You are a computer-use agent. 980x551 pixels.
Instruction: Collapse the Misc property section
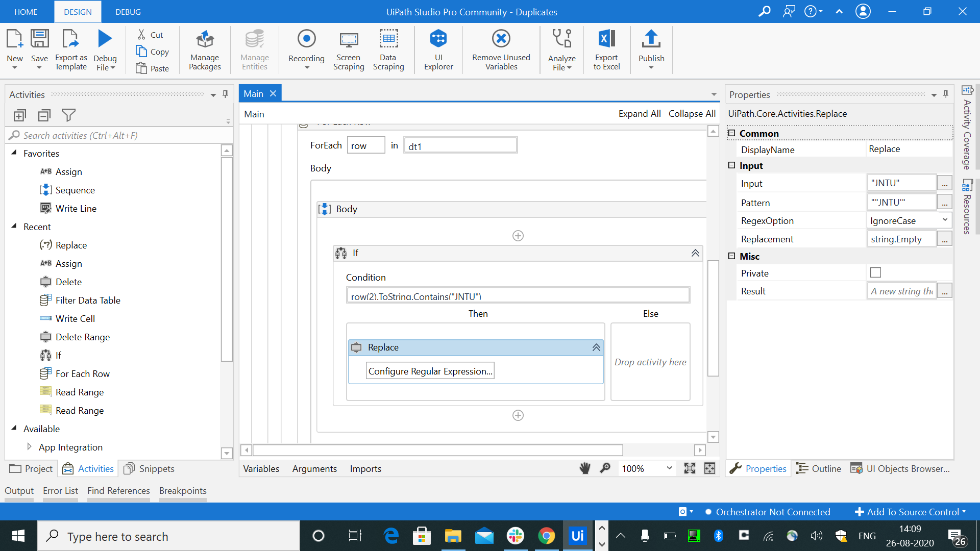(x=731, y=256)
